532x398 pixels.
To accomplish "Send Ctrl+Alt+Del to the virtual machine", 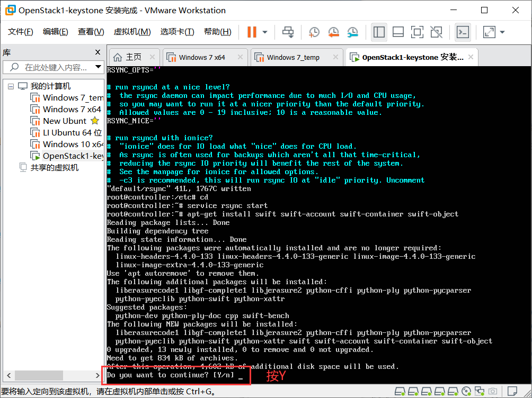I will click(x=288, y=32).
